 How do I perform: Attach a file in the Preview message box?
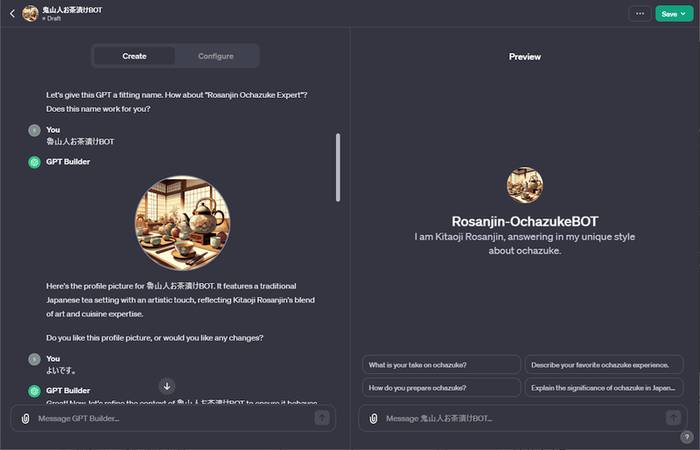(374, 418)
